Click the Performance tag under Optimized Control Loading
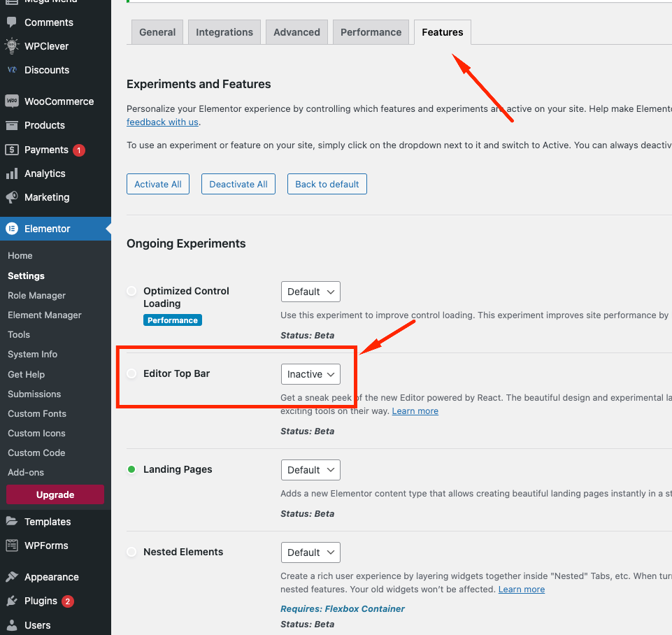Viewport: 672px width, 635px height. coord(172,320)
